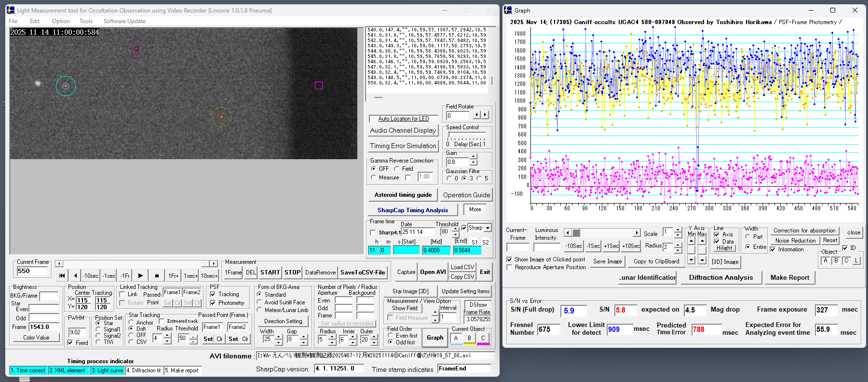Click the reverse play triangle button
The width and height of the screenshot is (868, 382).
[x=76, y=276]
